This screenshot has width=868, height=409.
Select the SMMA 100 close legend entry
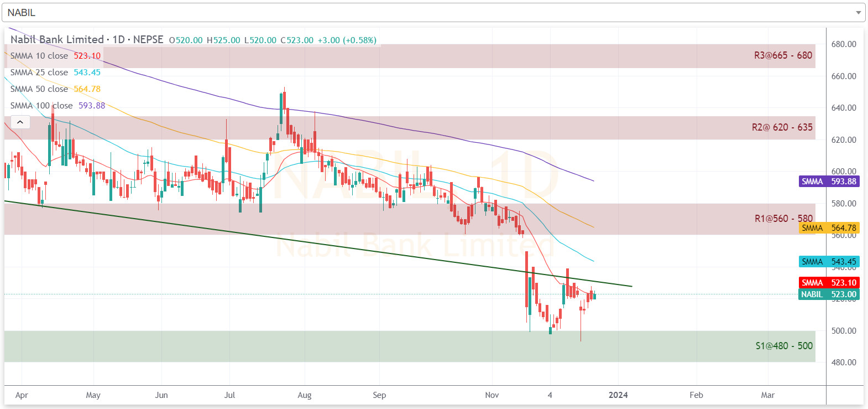(x=57, y=106)
